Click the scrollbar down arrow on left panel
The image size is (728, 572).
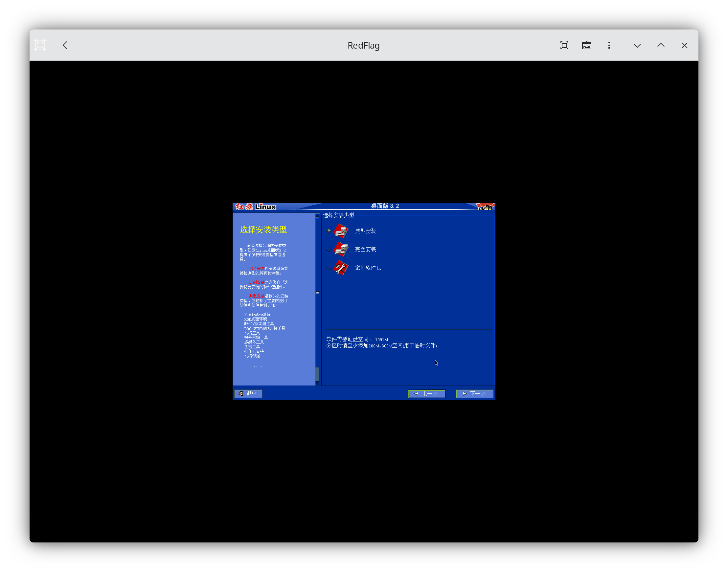[317, 384]
